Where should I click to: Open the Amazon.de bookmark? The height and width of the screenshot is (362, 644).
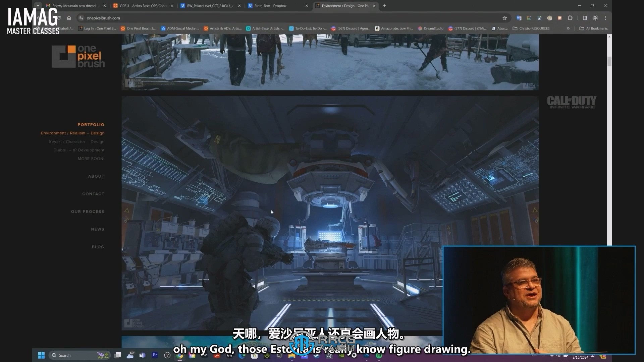[394, 28]
